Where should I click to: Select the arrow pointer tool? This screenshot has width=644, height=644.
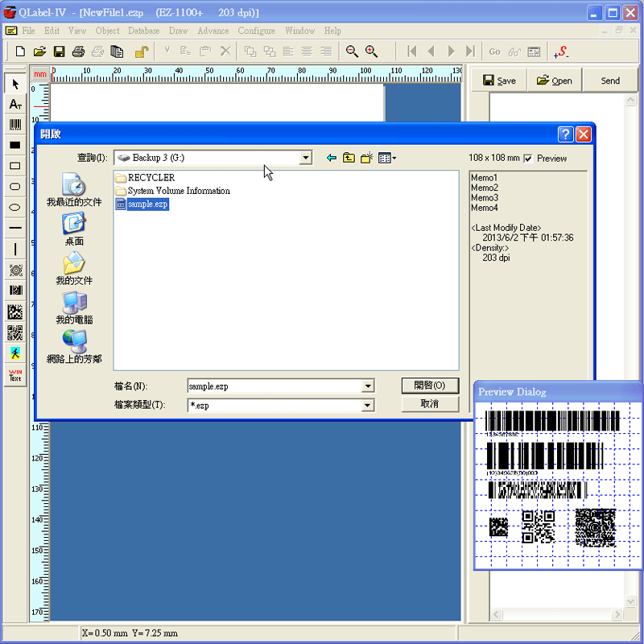[14, 83]
